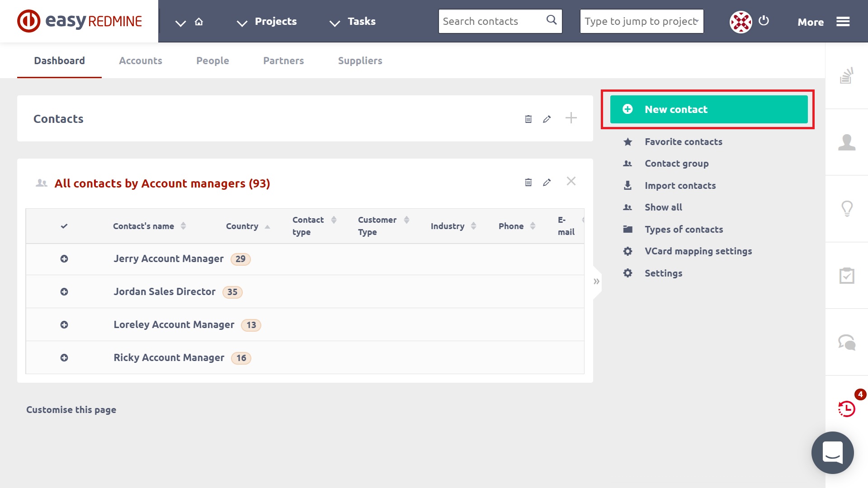Click the New contact button
868x488 pixels.
tap(708, 109)
